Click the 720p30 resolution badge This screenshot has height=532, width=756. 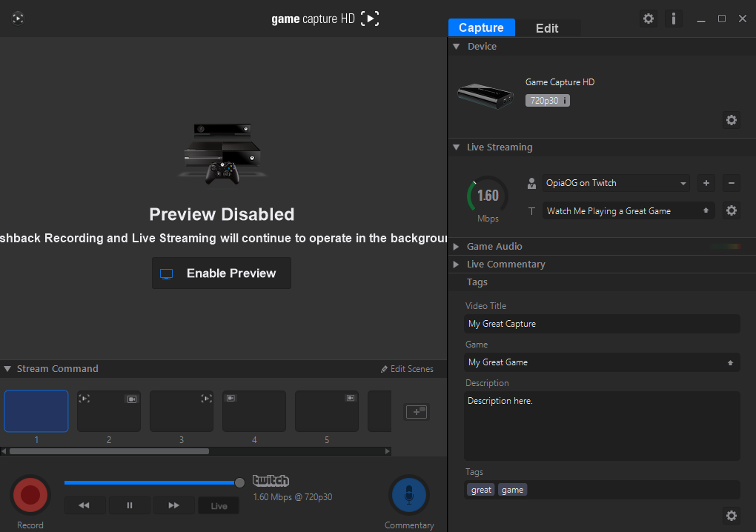pos(547,100)
